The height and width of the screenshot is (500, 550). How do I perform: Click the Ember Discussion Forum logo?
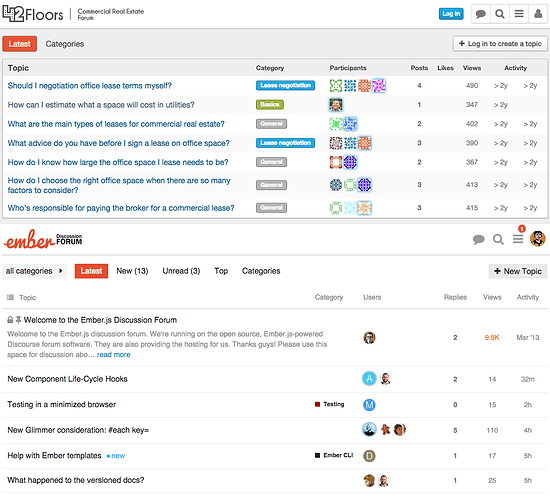[43, 240]
